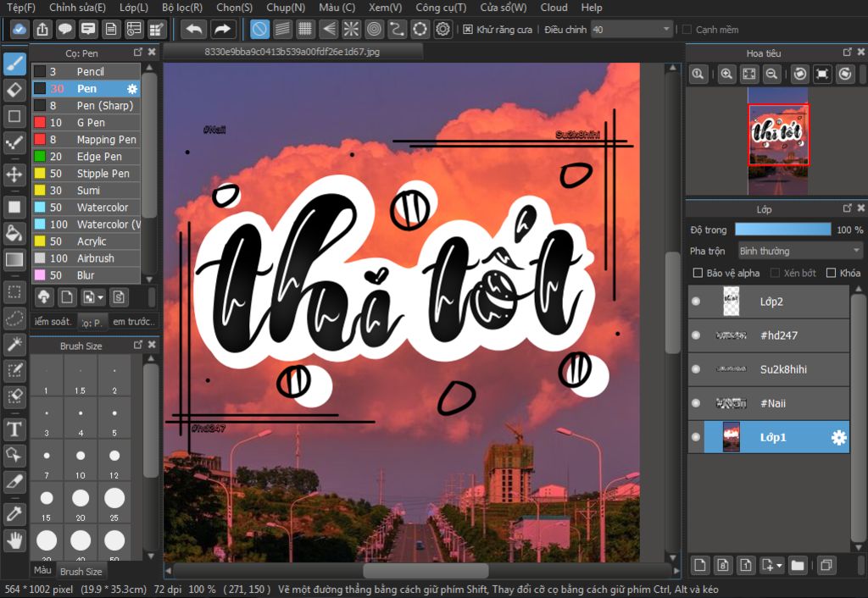868x598 pixels.
Task: Open brush add dropdown arrow
Action: [x=100, y=297]
